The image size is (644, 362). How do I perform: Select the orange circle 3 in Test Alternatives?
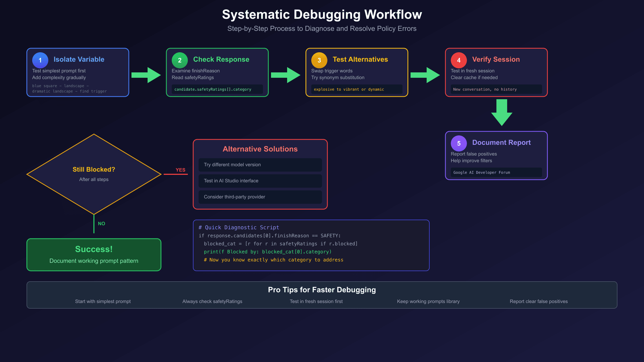pos(319,60)
